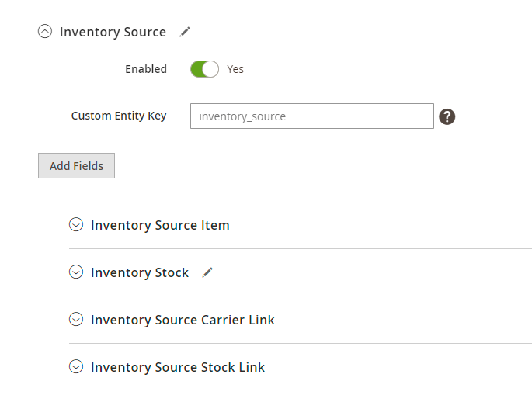Click the Inventory Source Stock Link chevron icon

[76, 367]
